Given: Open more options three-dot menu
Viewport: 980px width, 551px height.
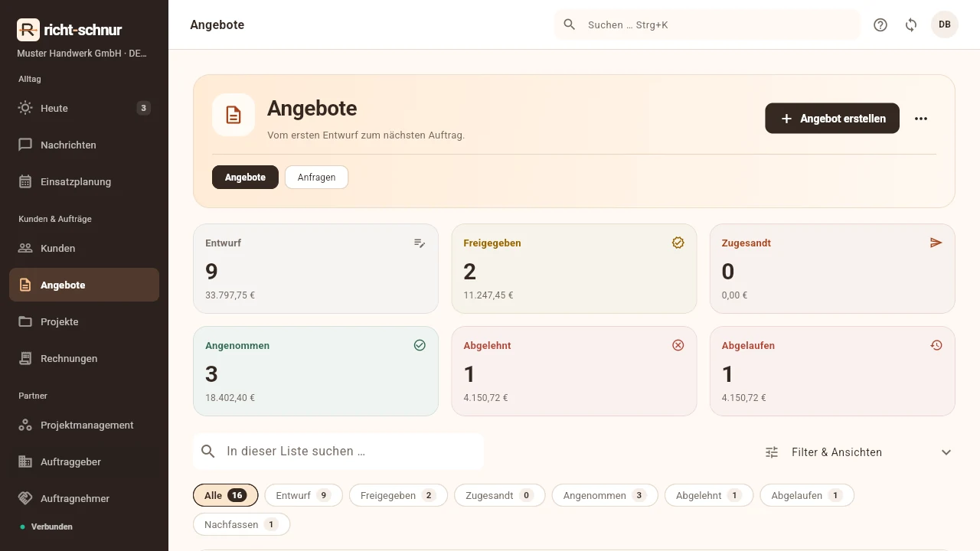Looking at the screenshot, I should pyautogui.click(x=921, y=119).
